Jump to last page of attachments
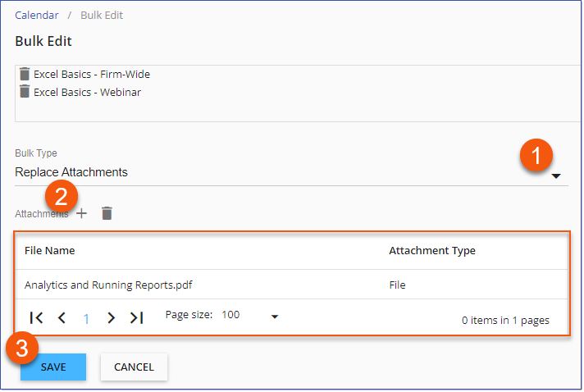The image size is (584, 392). [137, 318]
